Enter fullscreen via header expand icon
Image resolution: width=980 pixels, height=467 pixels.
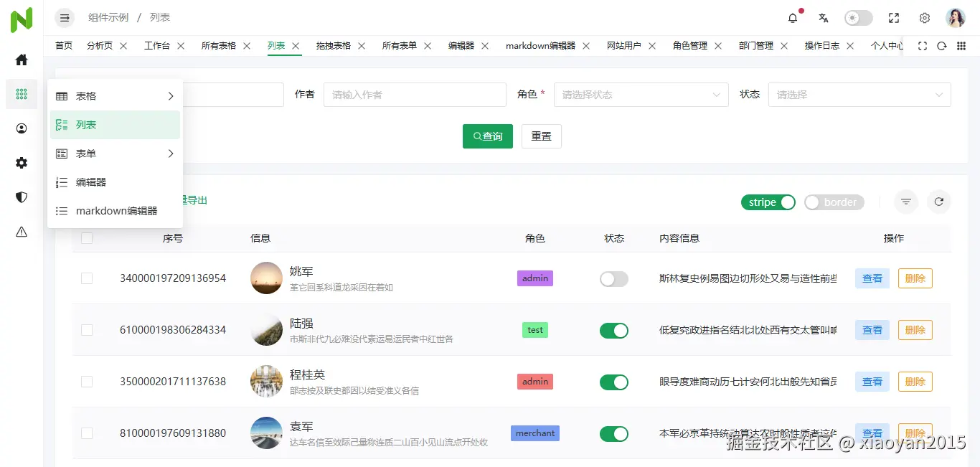tap(894, 18)
